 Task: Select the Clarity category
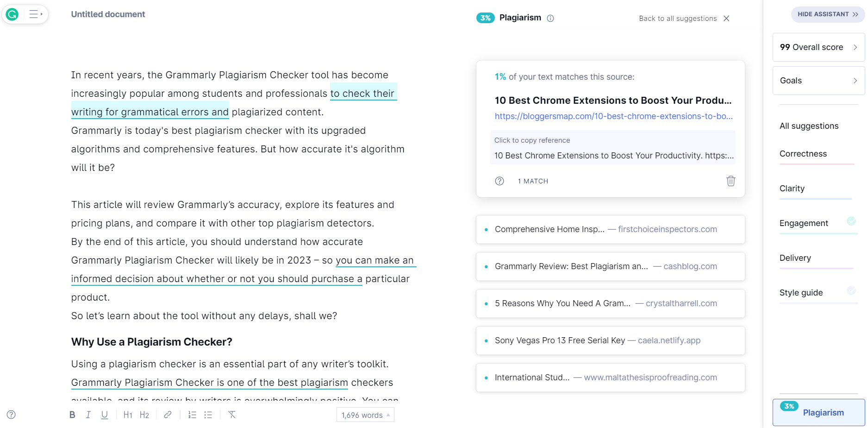point(792,189)
